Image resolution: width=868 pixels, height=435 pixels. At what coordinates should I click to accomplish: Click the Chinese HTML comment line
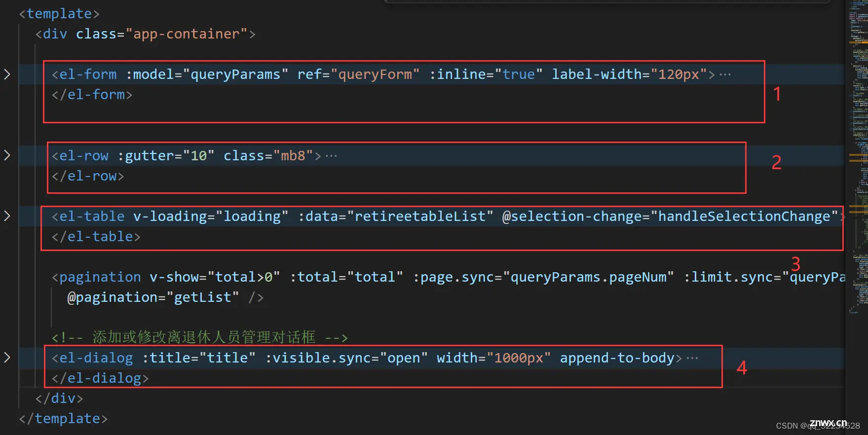[200, 337]
